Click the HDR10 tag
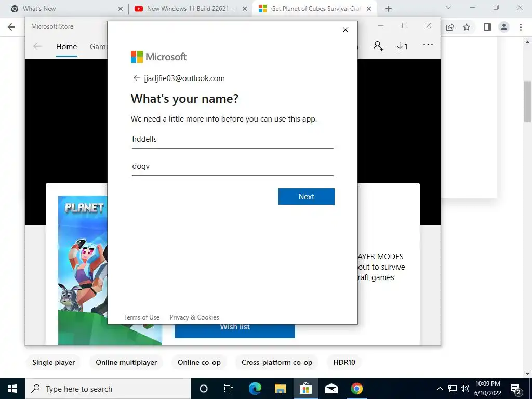 pyautogui.click(x=344, y=362)
